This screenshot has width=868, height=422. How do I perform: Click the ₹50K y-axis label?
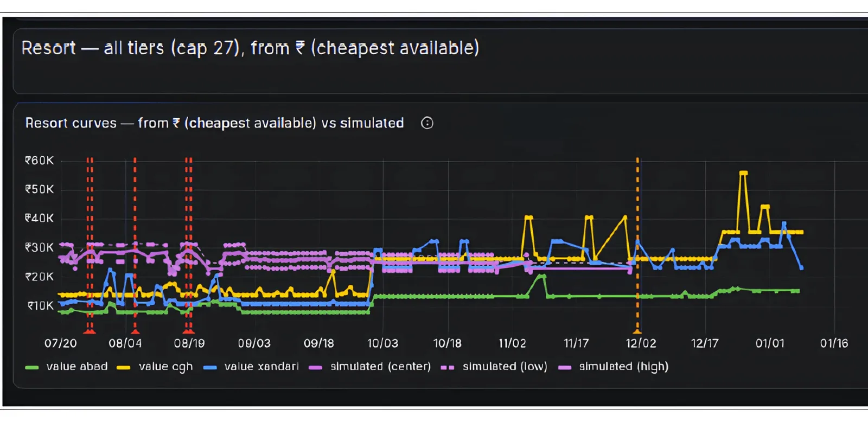[x=40, y=189]
